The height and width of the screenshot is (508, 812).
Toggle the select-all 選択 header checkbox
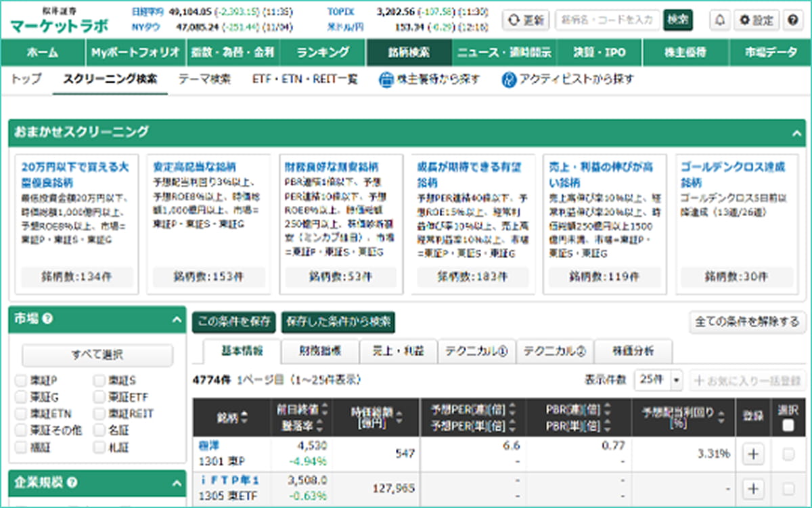[x=788, y=425]
